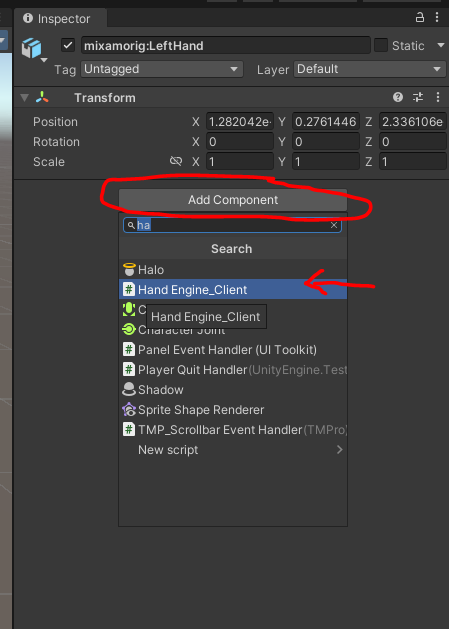Screen dimensions: 449x629
Task: Click the Add Component button
Action: coord(233,200)
